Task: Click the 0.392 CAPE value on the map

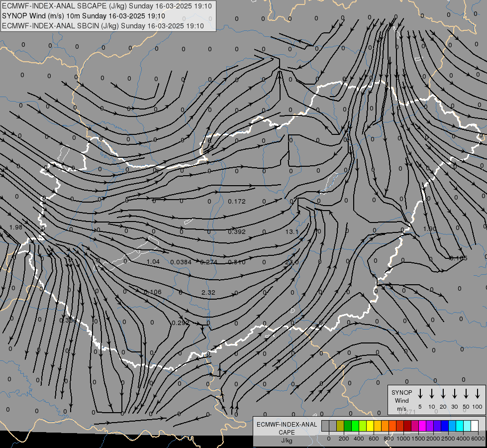Action: coord(237,231)
